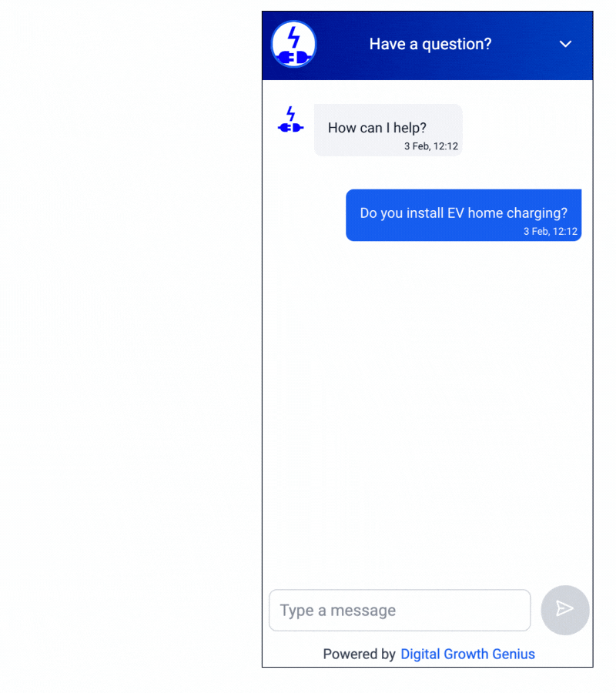This screenshot has width=616, height=693.
Task: Click the empty conversation area below the messages
Action: click(x=427, y=411)
